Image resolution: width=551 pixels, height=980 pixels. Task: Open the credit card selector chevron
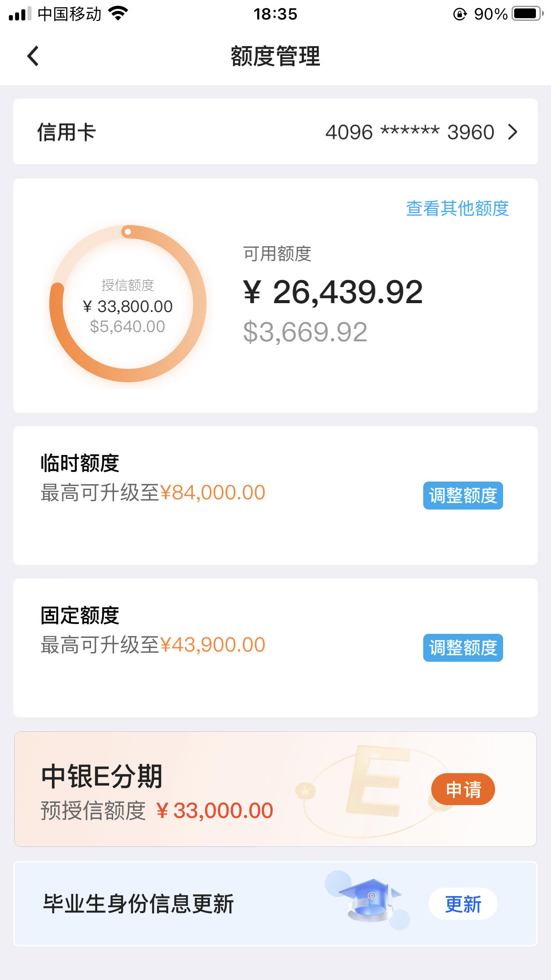[513, 132]
